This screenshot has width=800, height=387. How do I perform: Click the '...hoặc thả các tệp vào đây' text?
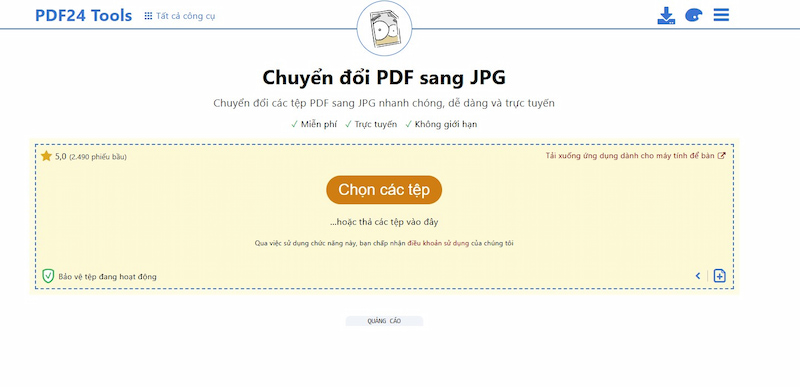point(384,222)
